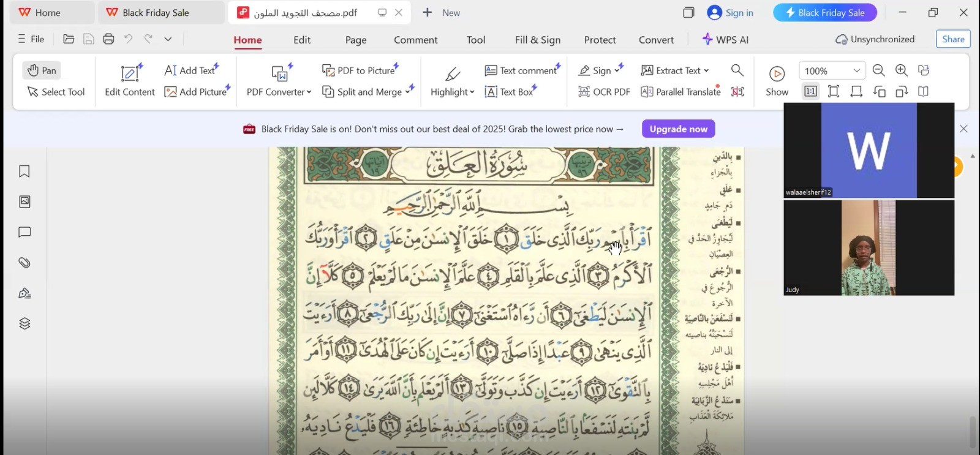This screenshot has width=980, height=455.
Task: Open the layers sidebar icon
Action: click(x=24, y=323)
